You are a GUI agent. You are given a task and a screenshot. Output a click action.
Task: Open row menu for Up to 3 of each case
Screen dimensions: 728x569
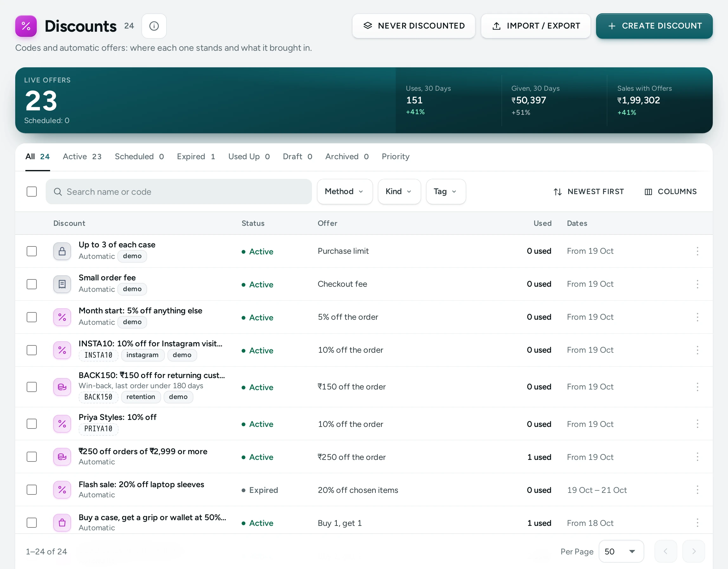click(697, 251)
